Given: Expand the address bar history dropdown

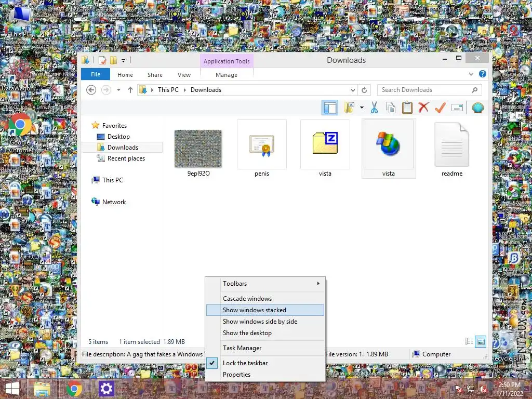Looking at the screenshot, I should tap(353, 90).
